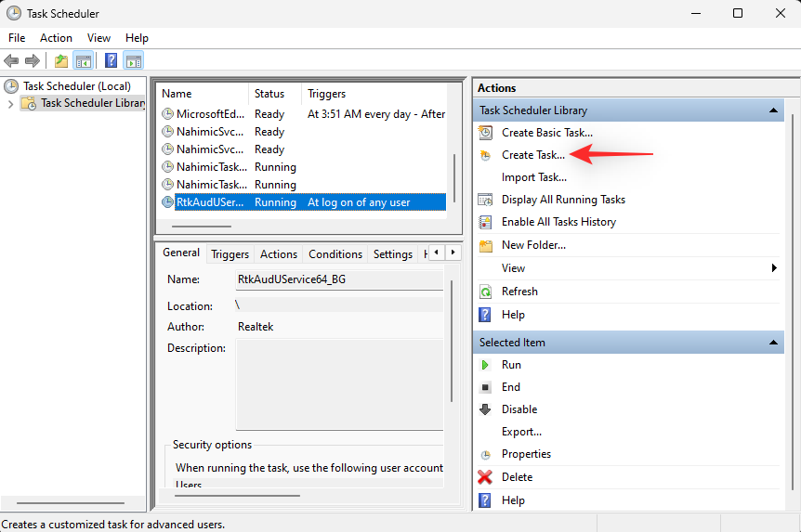Click the Create Task clock icon
The image size is (801, 532).
485,155
